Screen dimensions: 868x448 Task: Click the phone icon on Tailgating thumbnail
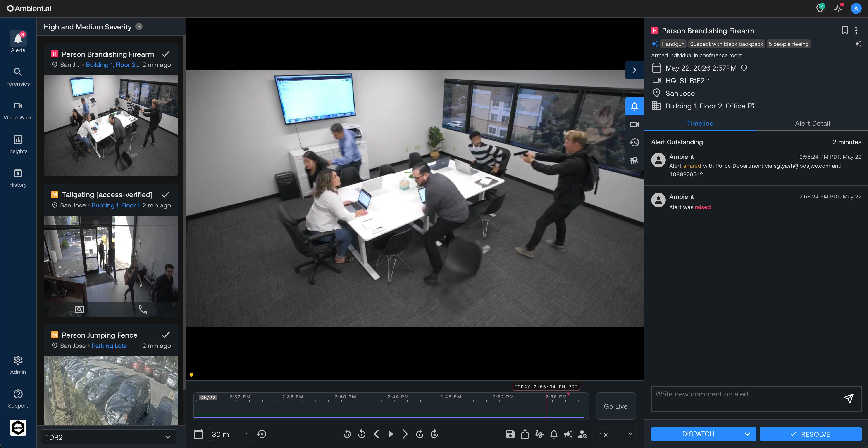click(x=143, y=309)
